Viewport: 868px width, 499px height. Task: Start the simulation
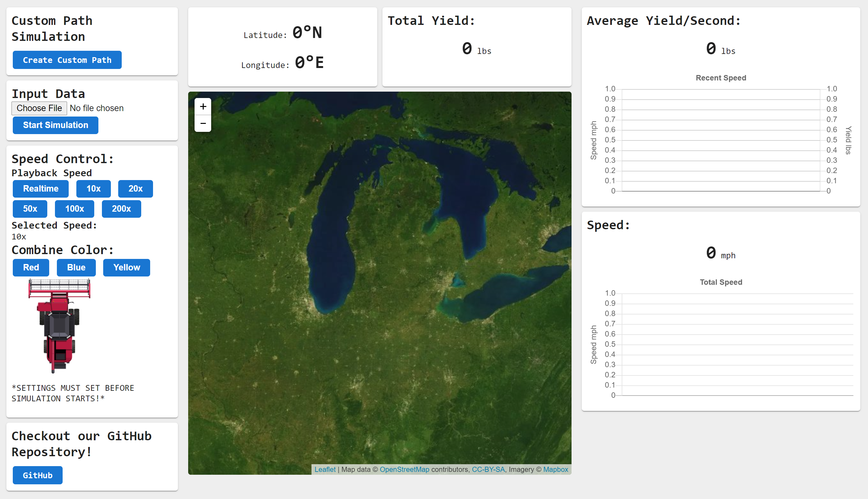pyautogui.click(x=56, y=125)
